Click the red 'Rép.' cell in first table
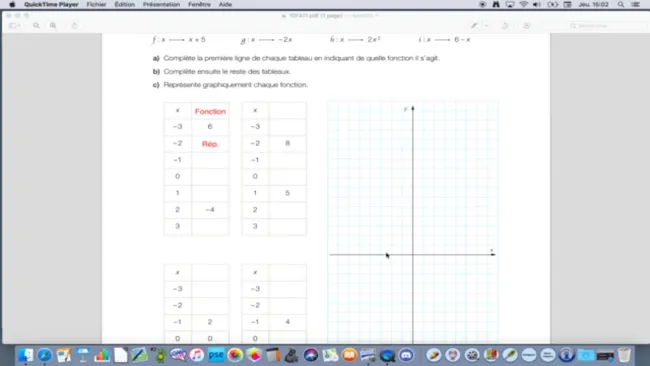 210,144
